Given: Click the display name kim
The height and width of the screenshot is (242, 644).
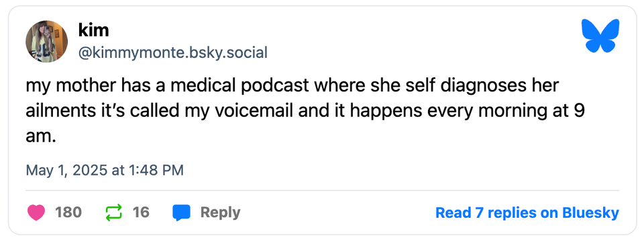Looking at the screenshot, I should [x=93, y=30].
